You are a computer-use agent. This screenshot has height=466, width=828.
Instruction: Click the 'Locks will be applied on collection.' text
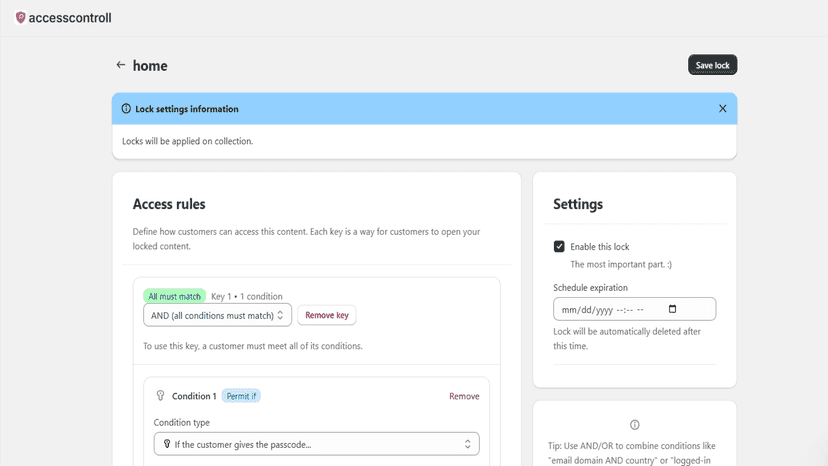point(187,141)
